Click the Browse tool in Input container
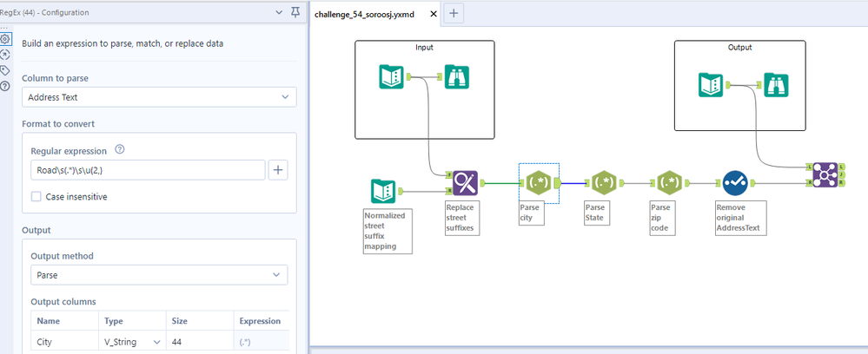The height and width of the screenshot is (354, 868). pyautogui.click(x=457, y=77)
